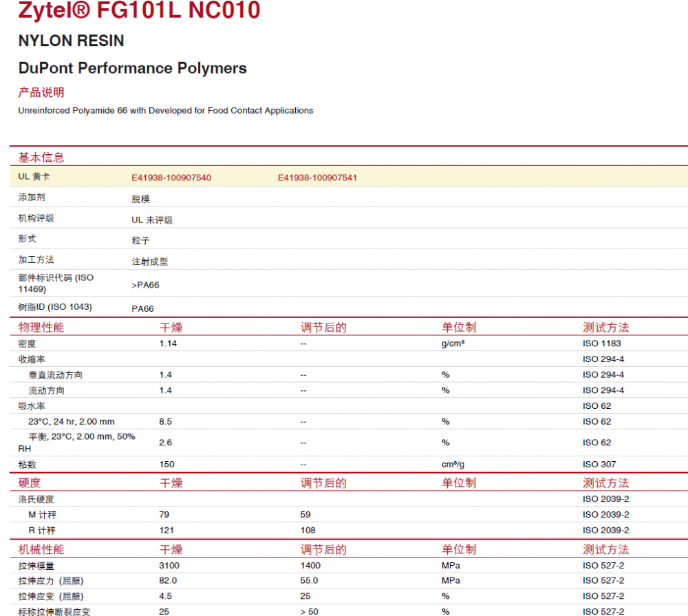Select the yield strain dry value '4.5'
The width and height of the screenshot is (688, 616).
[165, 596]
